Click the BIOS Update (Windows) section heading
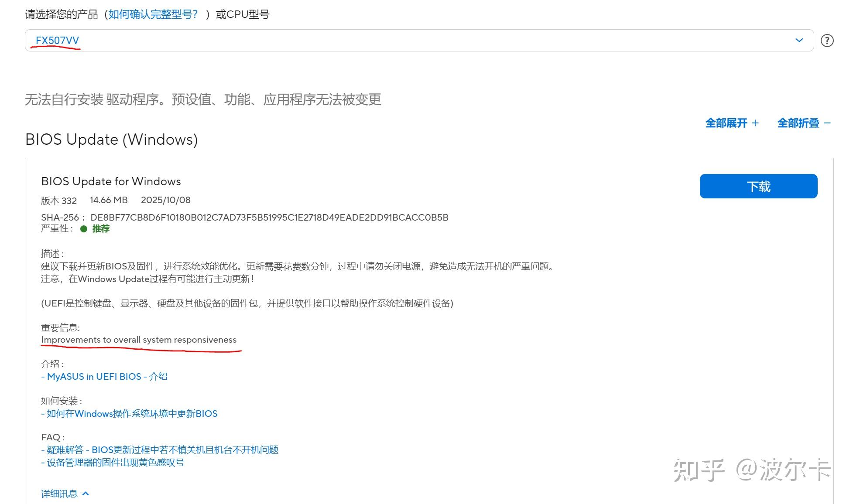 111,140
